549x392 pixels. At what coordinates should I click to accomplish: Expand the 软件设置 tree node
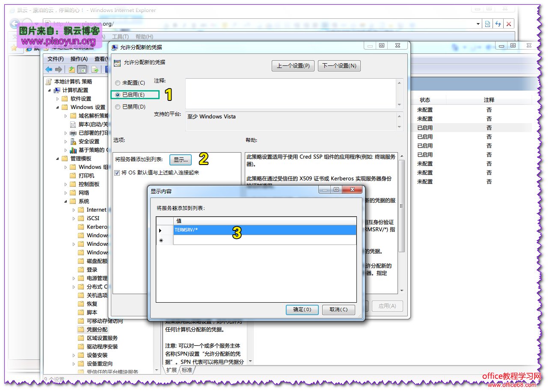click(58, 99)
